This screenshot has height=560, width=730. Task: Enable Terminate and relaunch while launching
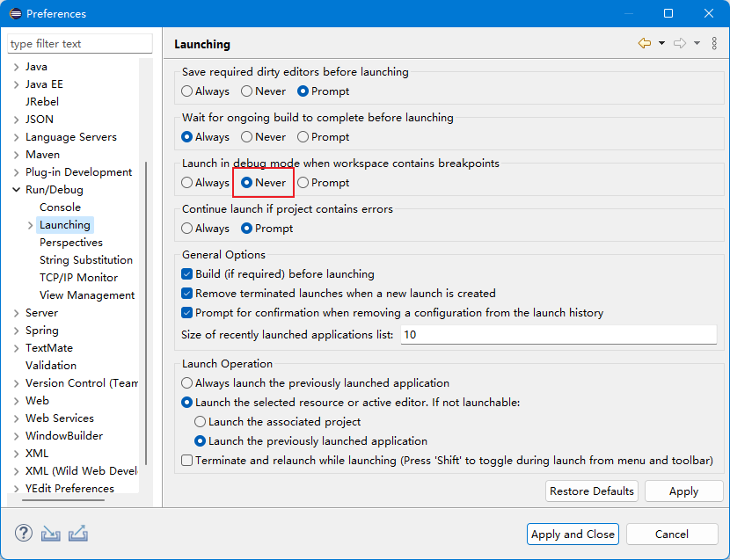pyautogui.click(x=187, y=461)
